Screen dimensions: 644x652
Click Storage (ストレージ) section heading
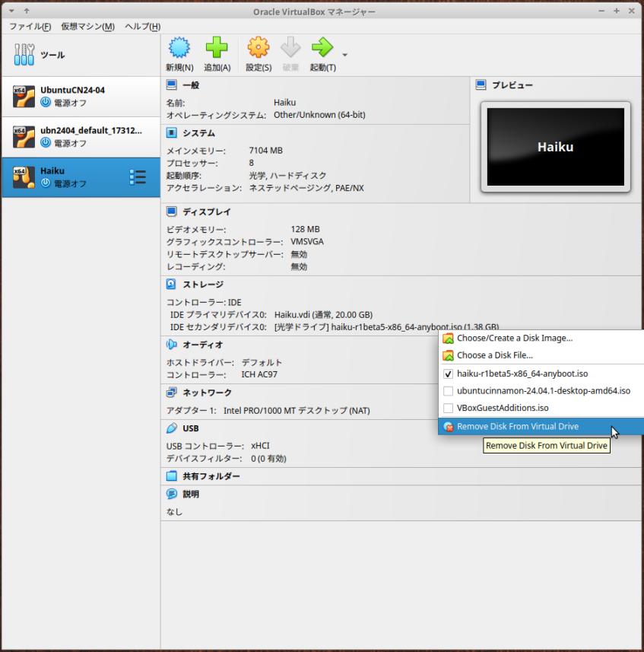[203, 285]
